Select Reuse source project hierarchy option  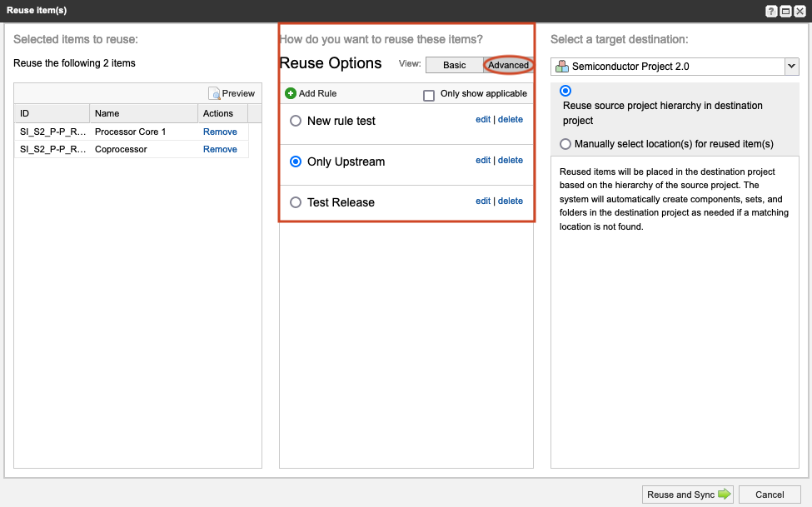[565, 91]
